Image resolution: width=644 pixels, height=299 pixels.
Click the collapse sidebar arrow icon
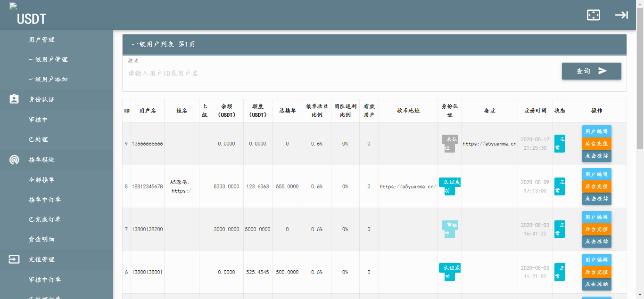click(x=621, y=15)
